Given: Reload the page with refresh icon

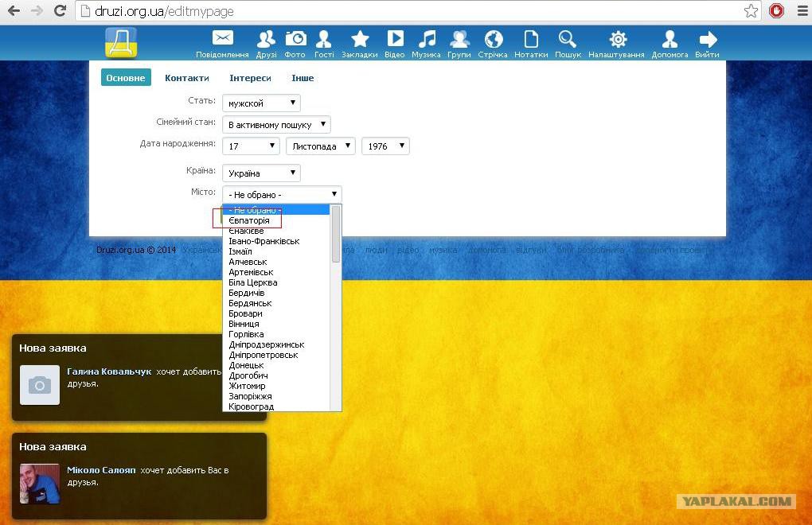Looking at the screenshot, I should coord(60,11).
